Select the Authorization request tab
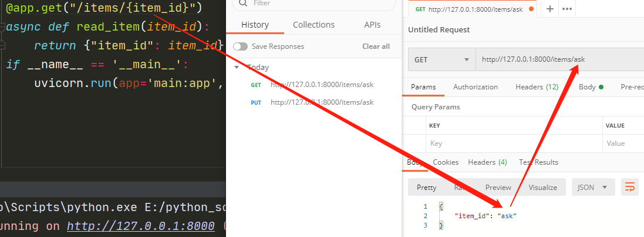The height and width of the screenshot is (237, 644). [x=475, y=87]
